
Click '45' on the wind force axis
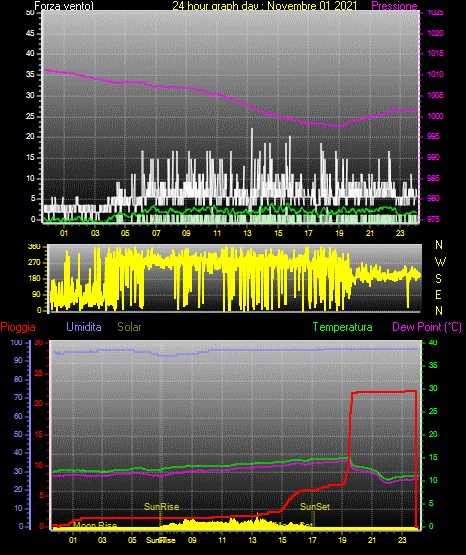click(x=30, y=33)
